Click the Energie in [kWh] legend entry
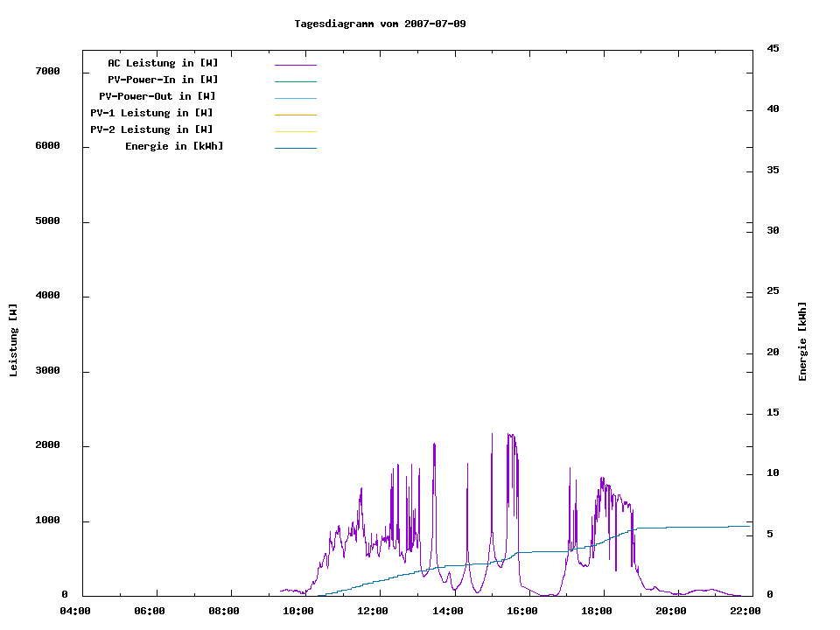The image size is (840, 630). [x=174, y=146]
